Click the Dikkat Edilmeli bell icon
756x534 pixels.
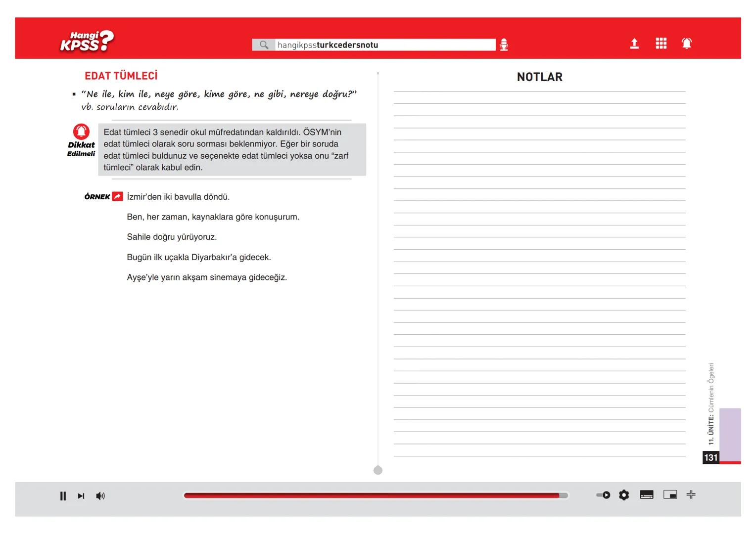coord(81,132)
